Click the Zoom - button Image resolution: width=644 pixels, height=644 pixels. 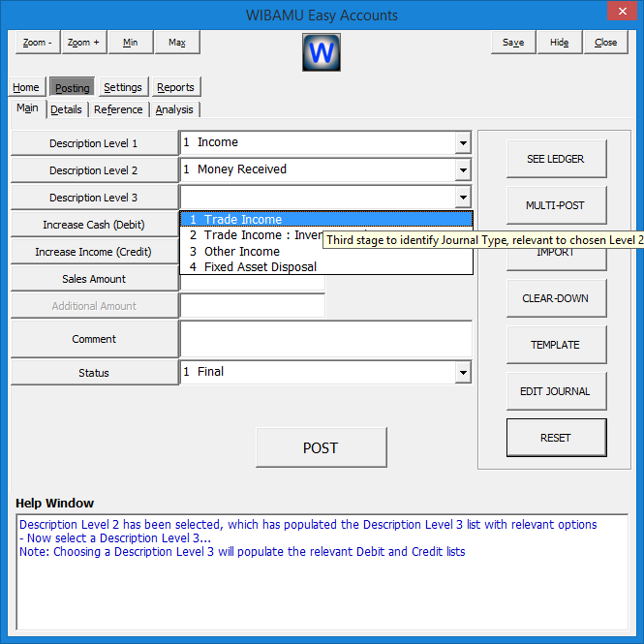(x=39, y=43)
